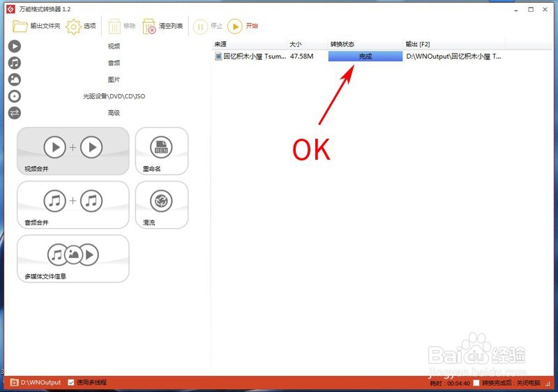Click the status bar output folder icon
The image size is (558, 392).
pyautogui.click(x=14, y=382)
